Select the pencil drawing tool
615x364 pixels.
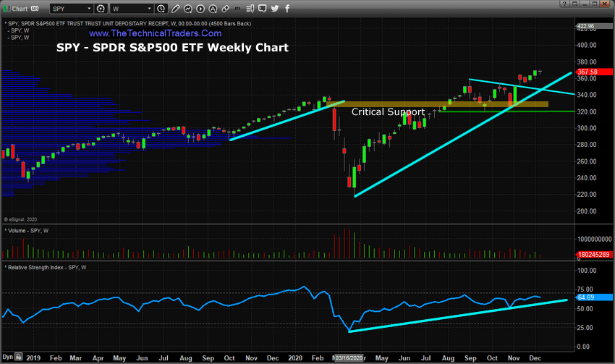pyautogui.click(x=175, y=9)
